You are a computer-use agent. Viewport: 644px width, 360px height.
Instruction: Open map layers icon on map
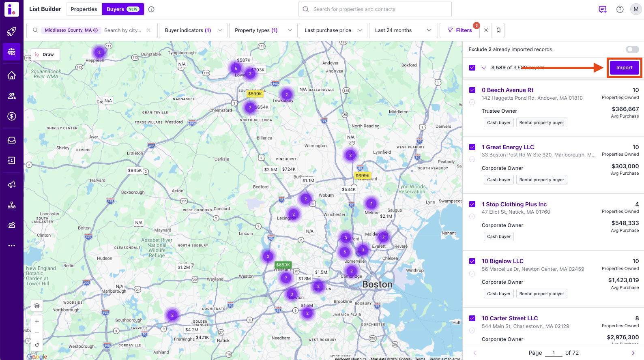point(37,306)
